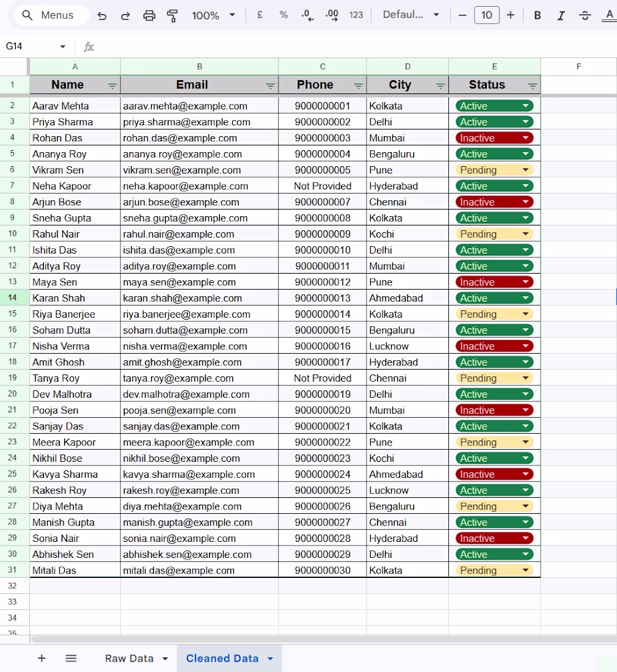Click the phone cell 9000000022
The width and height of the screenshot is (617, 672).
click(x=323, y=442)
